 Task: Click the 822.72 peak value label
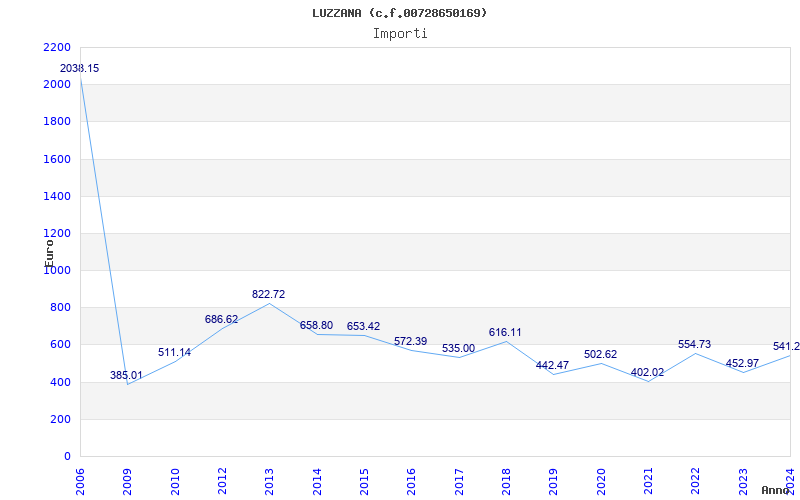tap(268, 294)
